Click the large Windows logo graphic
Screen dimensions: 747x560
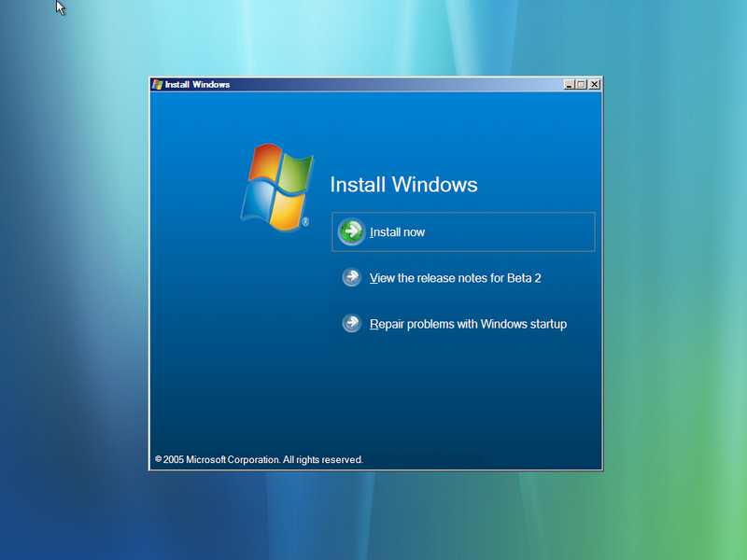(x=276, y=188)
